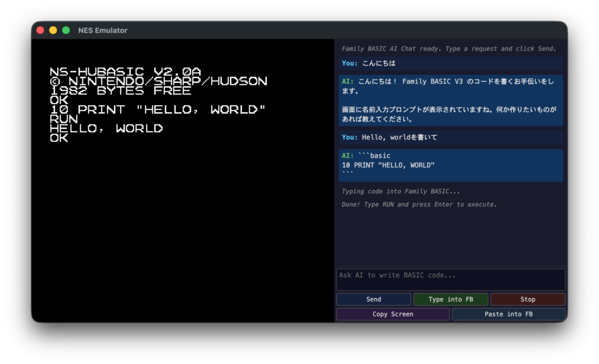Click the RUN command line in emulator

coord(64,119)
